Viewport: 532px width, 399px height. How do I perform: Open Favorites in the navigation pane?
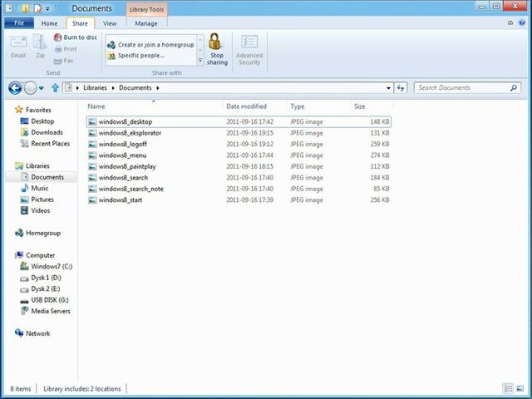click(x=33, y=110)
